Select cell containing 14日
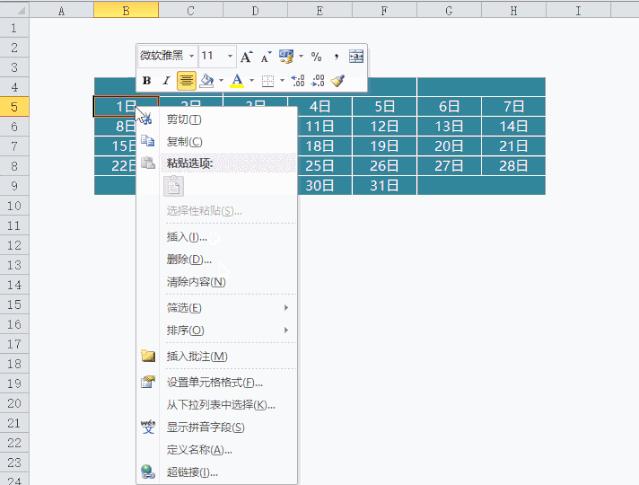This screenshot has height=485, width=639. click(x=513, y=126)
